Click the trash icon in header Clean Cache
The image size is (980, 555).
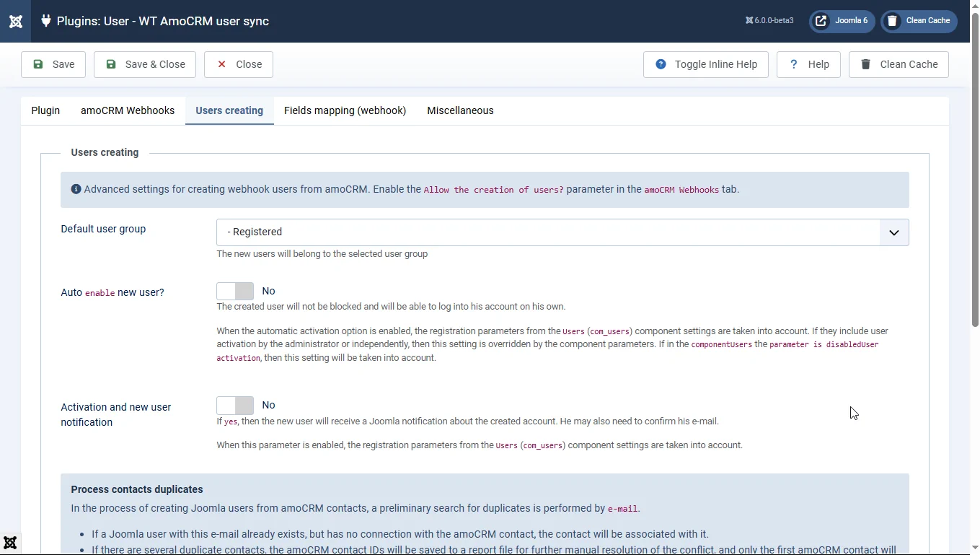point(893,21)
